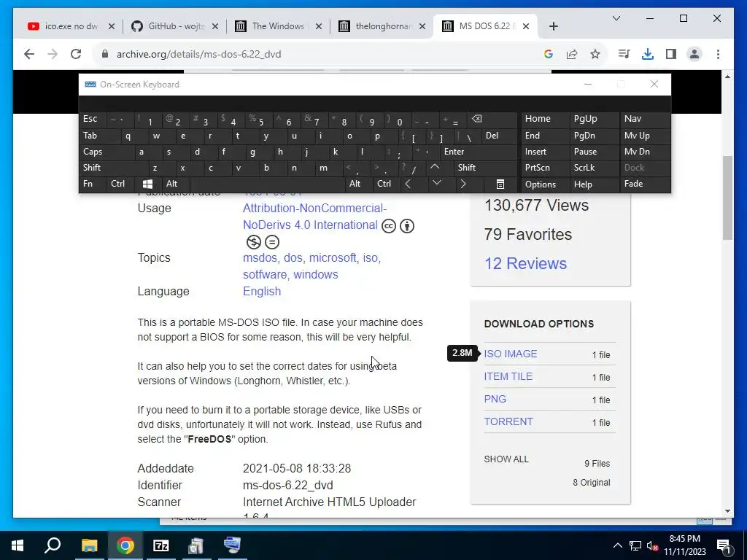Open taskbar search magnifier
This screenshot has height=560, width=747.
(x=53, y=545)
